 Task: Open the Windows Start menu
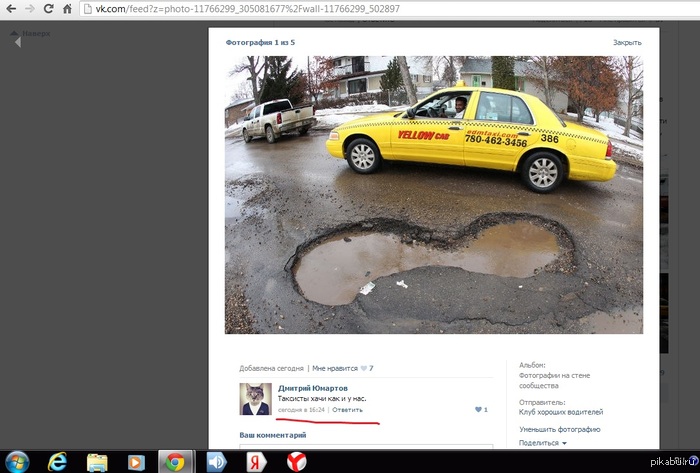[x=17, y=461]
